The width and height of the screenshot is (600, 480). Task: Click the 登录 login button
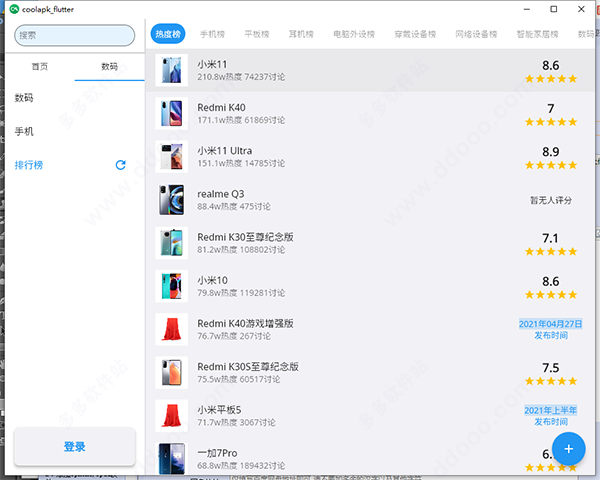(75, 447)
